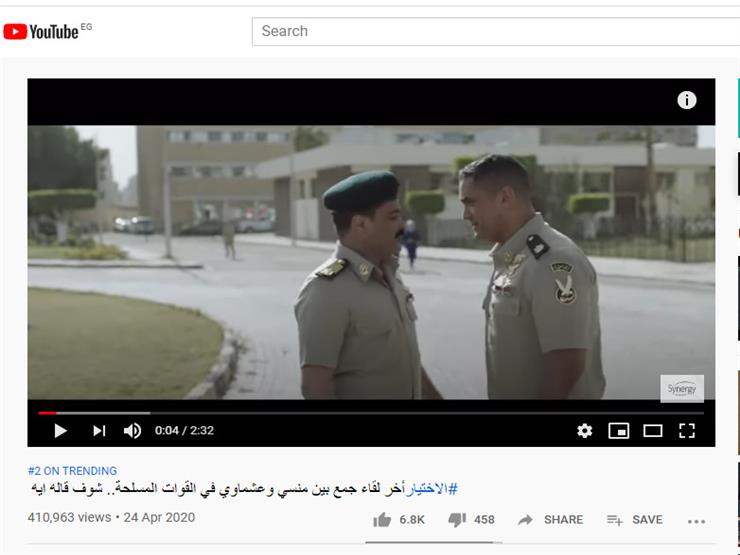The image size is (740, 555).
Task: Click the video frame to toggle playback
Action: (x=371, y=262)
